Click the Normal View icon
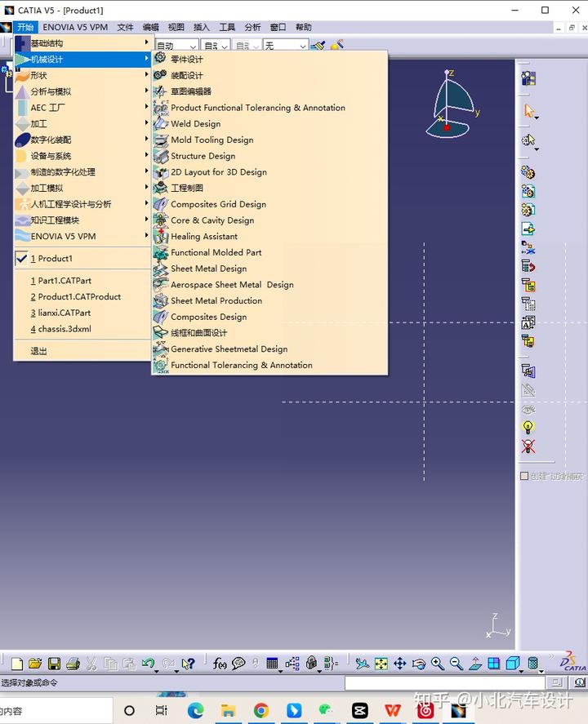The image size is (588, 724). [x=474, y=664]
